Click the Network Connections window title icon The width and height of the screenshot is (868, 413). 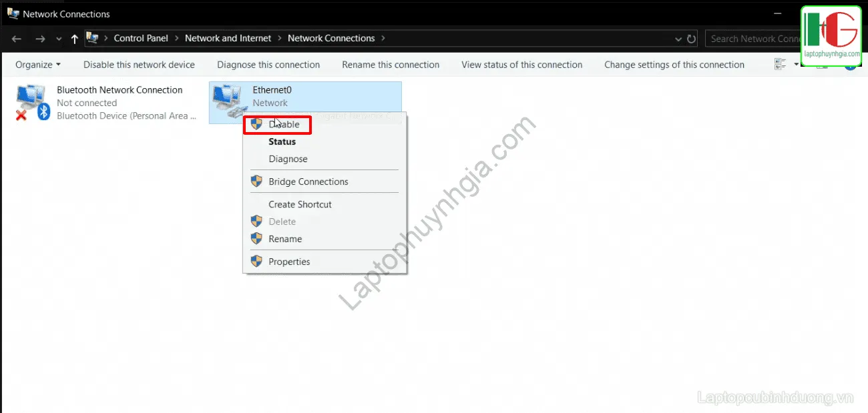point(12,13)
